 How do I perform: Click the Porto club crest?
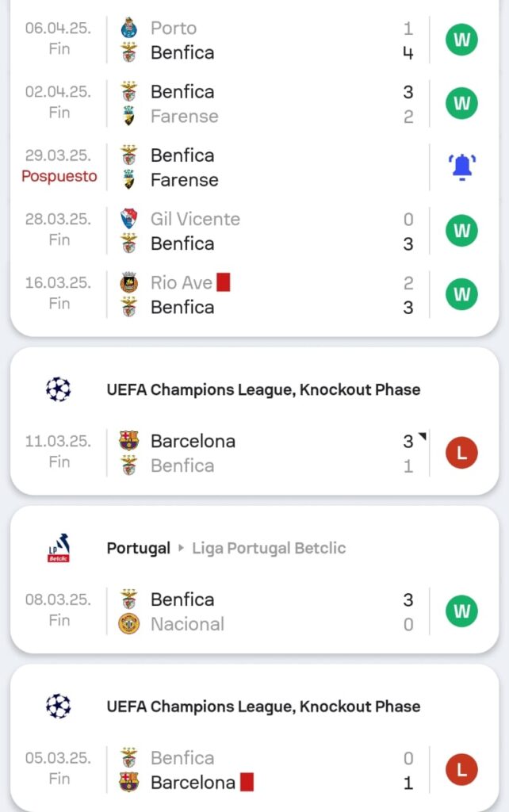point(129,29)
